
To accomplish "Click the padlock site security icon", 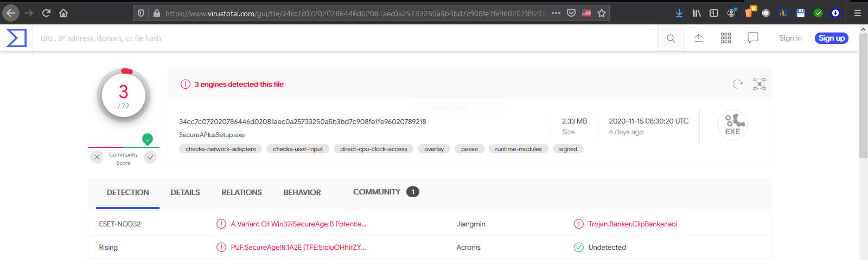I will tap(156, 13).
